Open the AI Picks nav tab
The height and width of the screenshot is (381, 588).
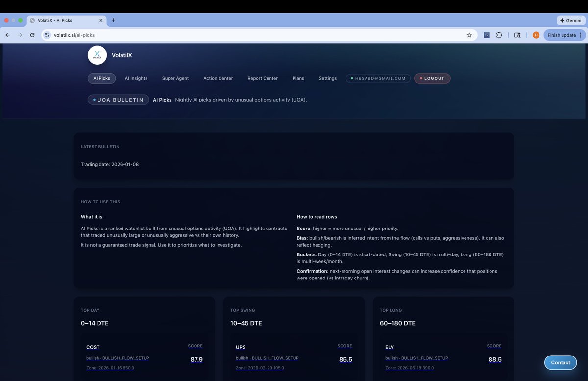(102, 78)
